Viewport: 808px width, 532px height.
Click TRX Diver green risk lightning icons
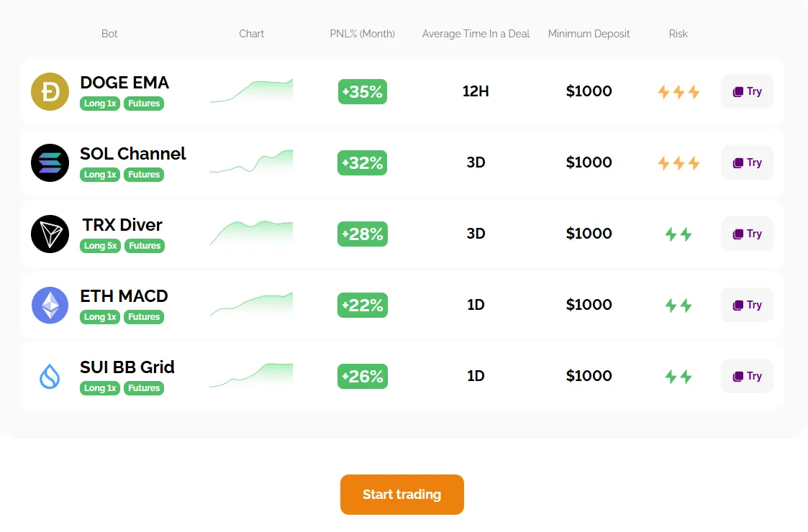pyautogui.click(x=678, y=234)
